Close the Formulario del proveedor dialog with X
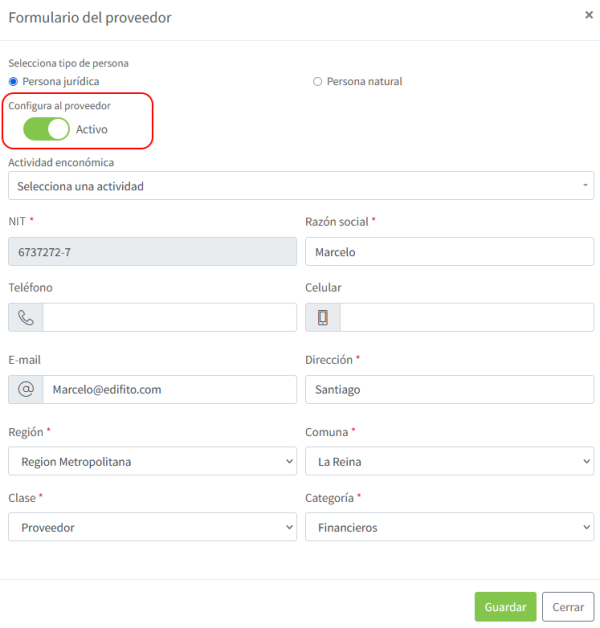 589,15
